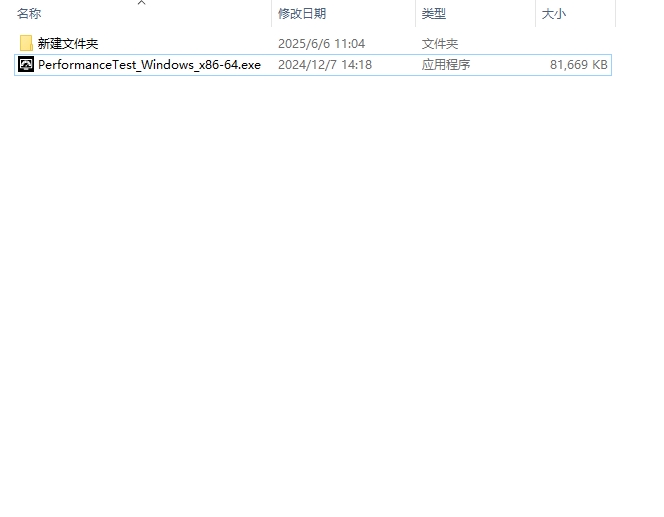This screenshot has height=517, width=664.
Task: Click the 应用程序 type cell
Action: 446,65
